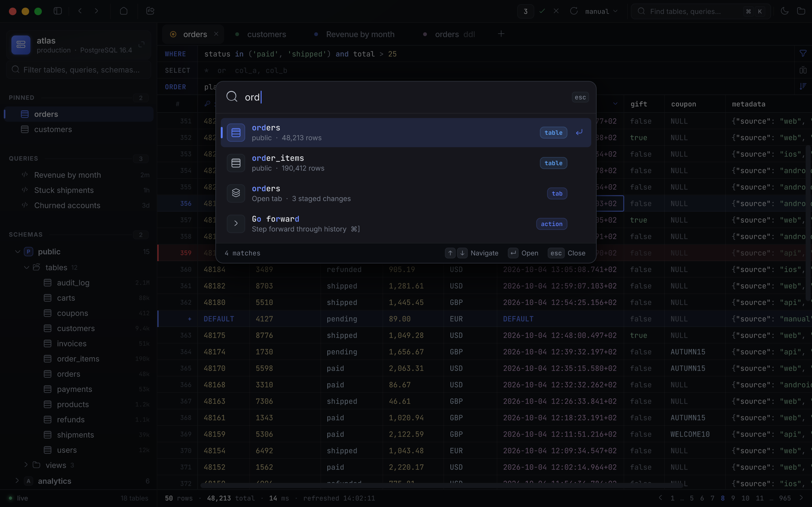The image size is (812, 507).
Task: Click the columns icon in SELECT row
Action: [x=803, y=70]
